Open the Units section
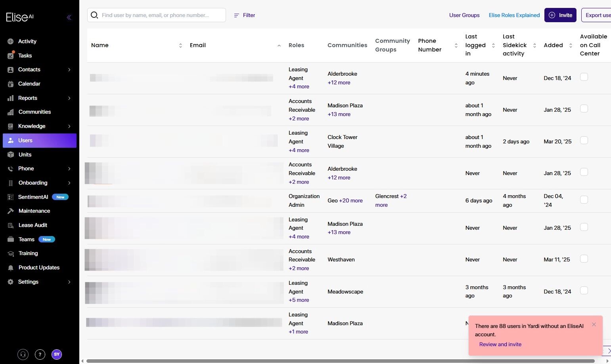 (25, 154)
